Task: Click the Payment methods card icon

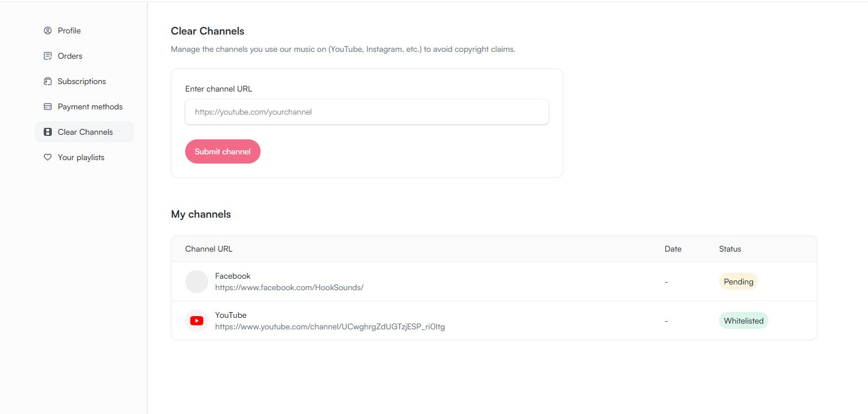Action: 48,107
